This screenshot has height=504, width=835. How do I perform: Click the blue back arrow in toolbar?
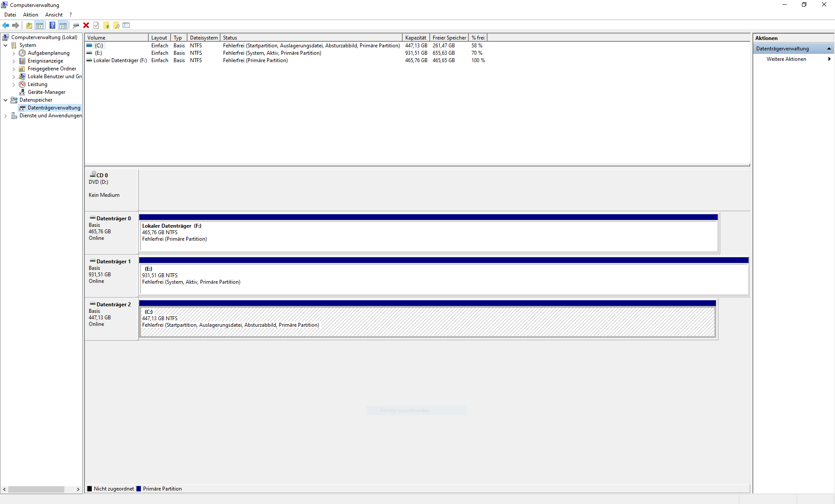[x=6, y=25]
